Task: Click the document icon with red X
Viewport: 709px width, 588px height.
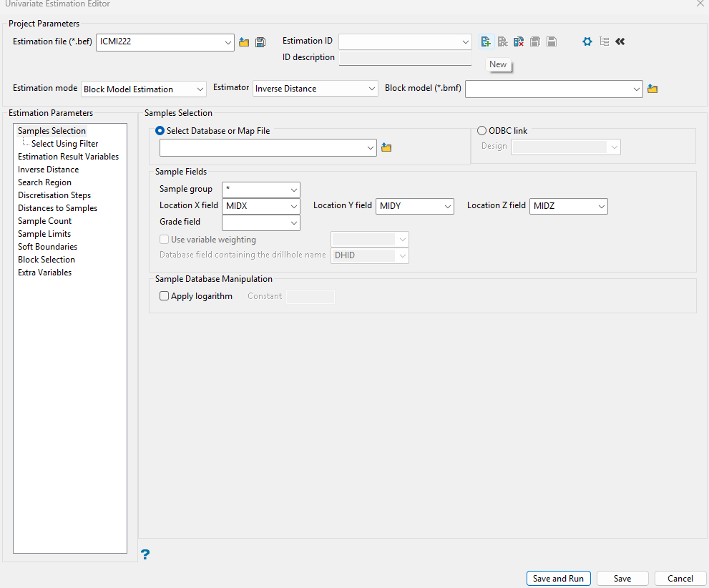Action: [x=519, y=42]
